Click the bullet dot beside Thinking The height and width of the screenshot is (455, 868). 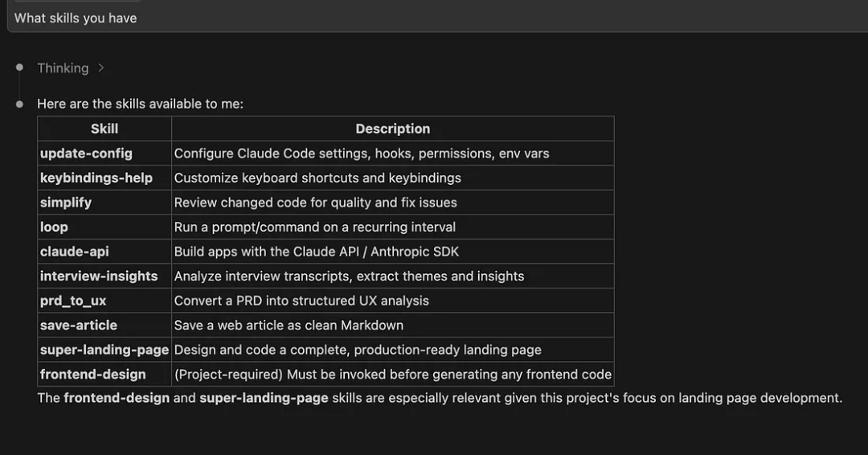[x=20, y=68]
